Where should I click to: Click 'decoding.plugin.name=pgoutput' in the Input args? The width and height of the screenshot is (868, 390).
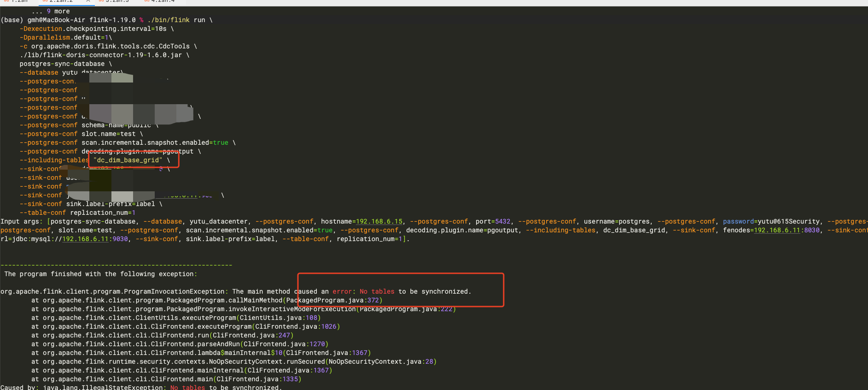pos(462,230)
